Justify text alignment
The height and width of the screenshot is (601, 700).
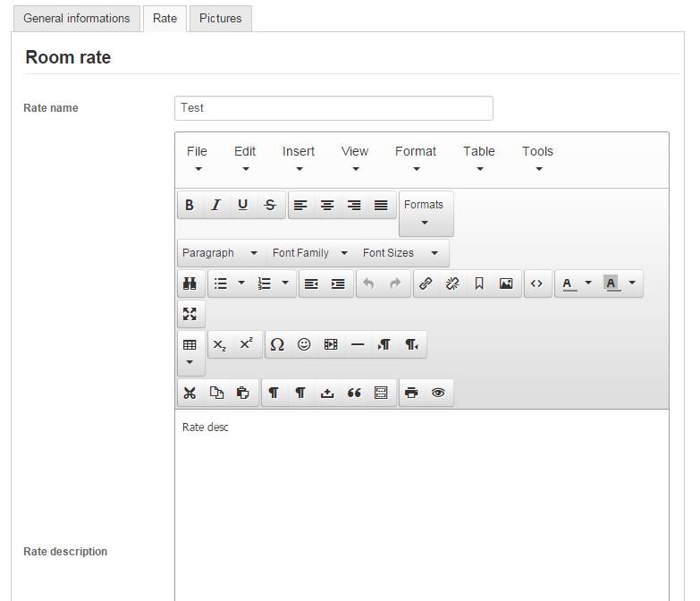(381, 205)
